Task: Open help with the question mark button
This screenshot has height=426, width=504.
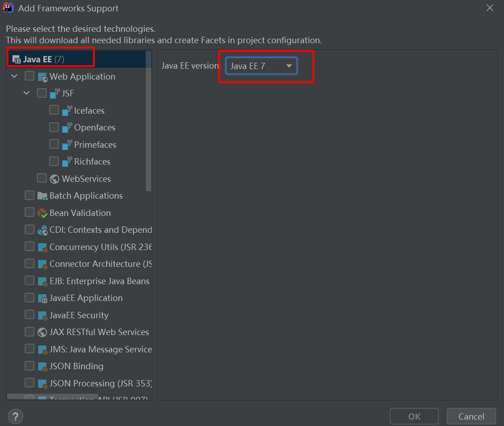Action: (15, 416)
